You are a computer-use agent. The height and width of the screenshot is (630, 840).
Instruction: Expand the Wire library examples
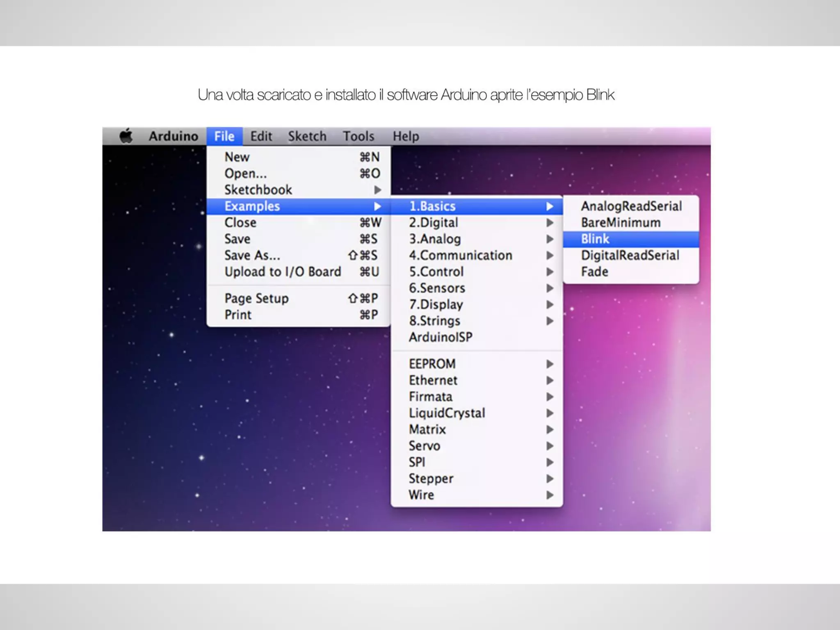pyautogui.click(x=477, y=495)
